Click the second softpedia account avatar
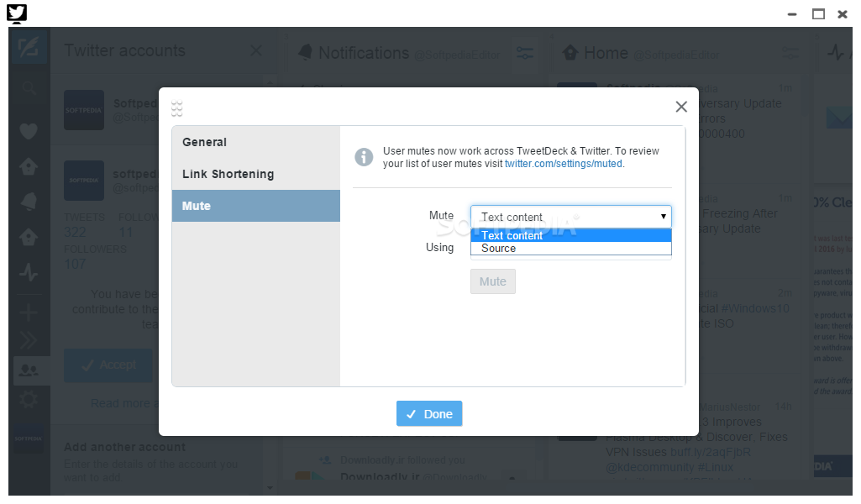The width and height of the screenshot is (861, 504). pos(84,180)
